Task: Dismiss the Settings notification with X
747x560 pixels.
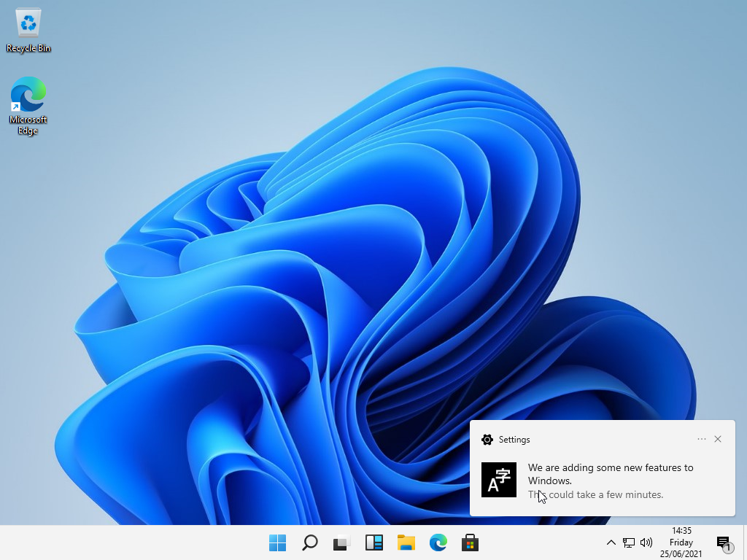Action: pyautogui.click(x=718, y=439)
